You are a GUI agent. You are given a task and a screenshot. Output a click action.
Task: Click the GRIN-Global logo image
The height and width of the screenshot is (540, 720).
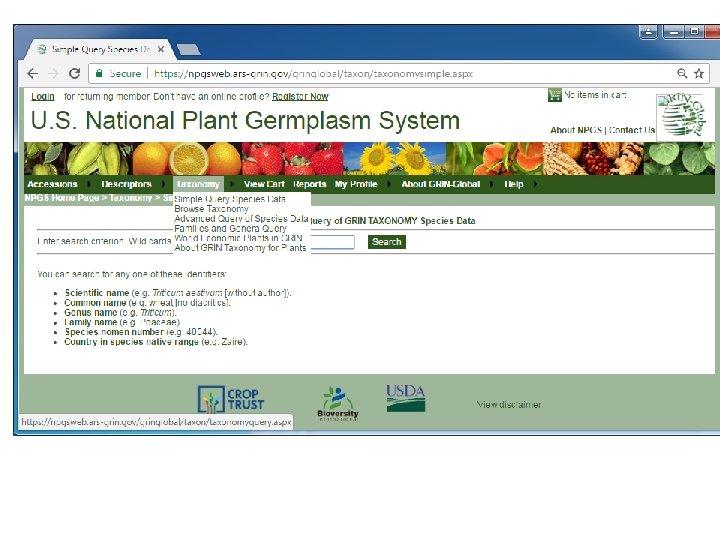[681, 115]
